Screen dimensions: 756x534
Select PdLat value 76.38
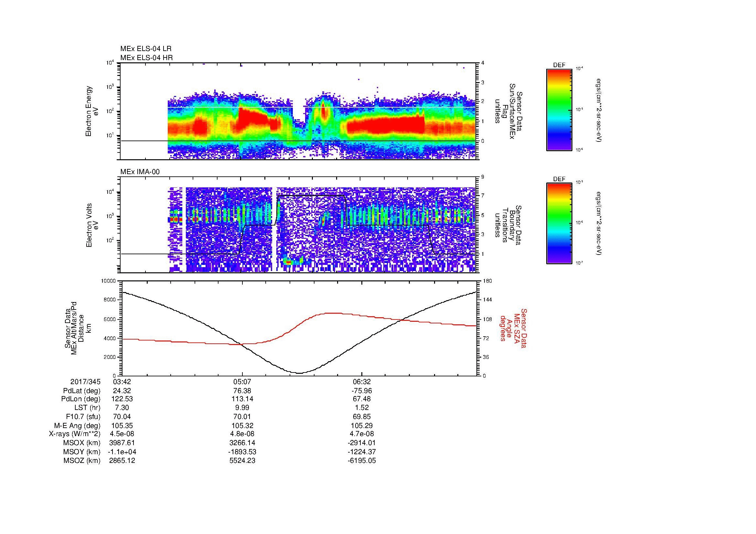(242, 391)
